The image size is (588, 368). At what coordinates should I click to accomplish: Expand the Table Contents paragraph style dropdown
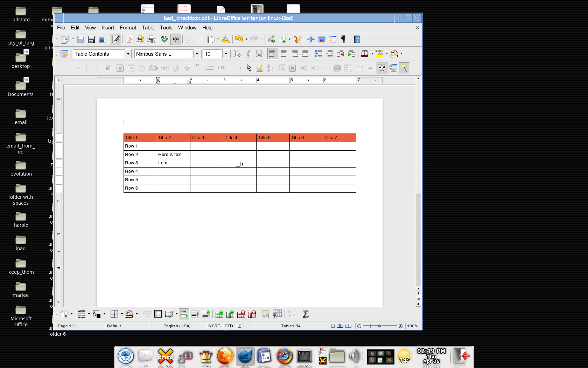click(128, 54)
